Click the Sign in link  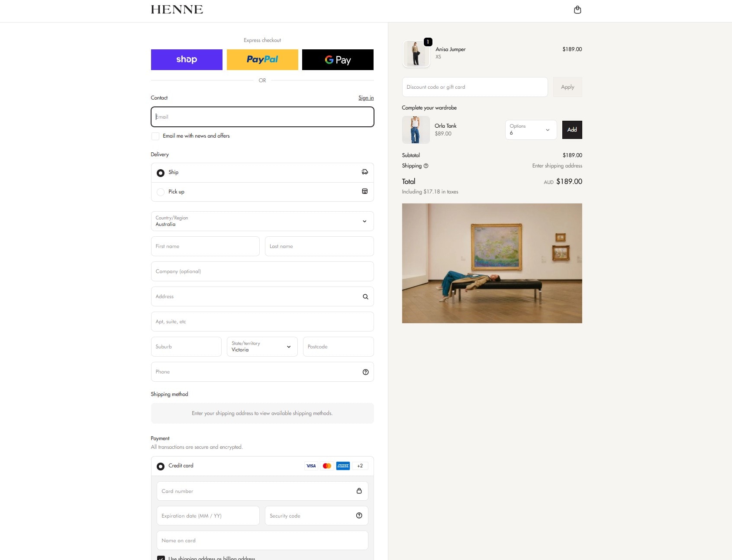[x=366, y=98]
